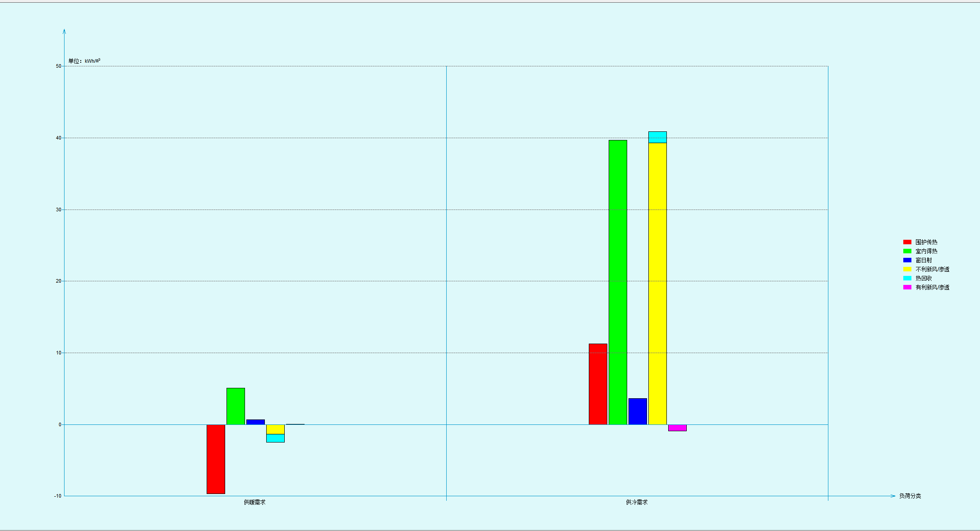Click the 负荷分类 axis title
Screen dimensions: 980x531
click(x=910, y=496)
